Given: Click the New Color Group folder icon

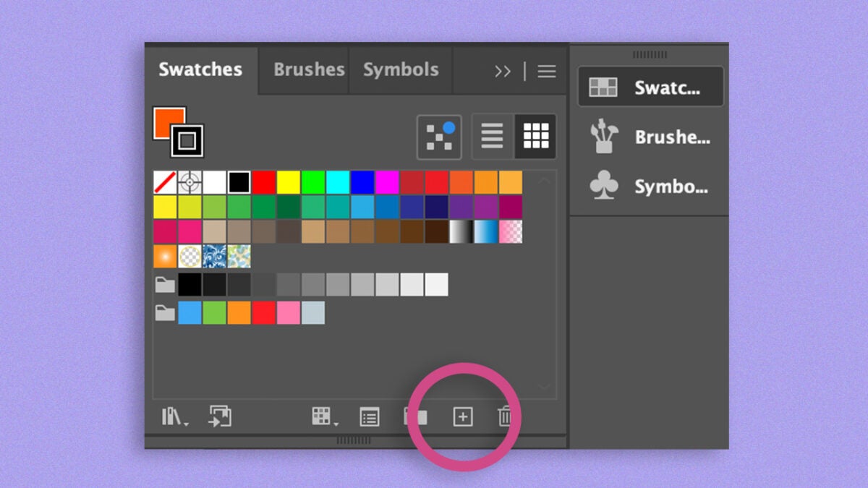Looking at the screenshot, I should coord(416,416).
